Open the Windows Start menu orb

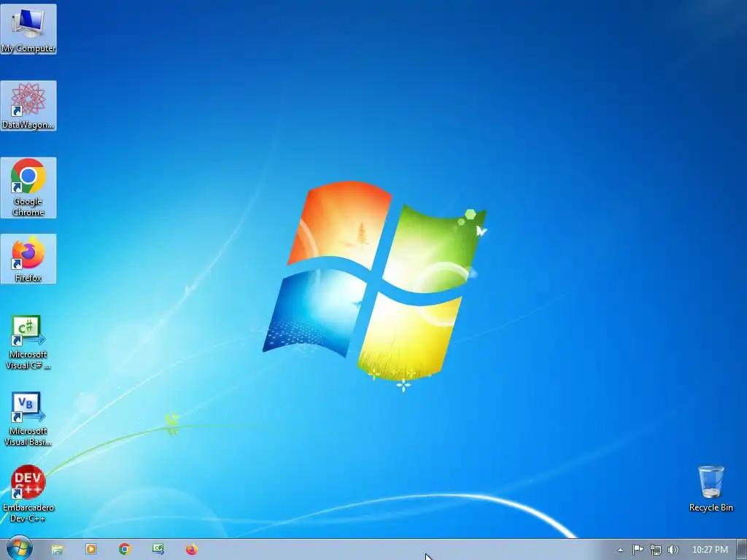[x=19, y=548]
